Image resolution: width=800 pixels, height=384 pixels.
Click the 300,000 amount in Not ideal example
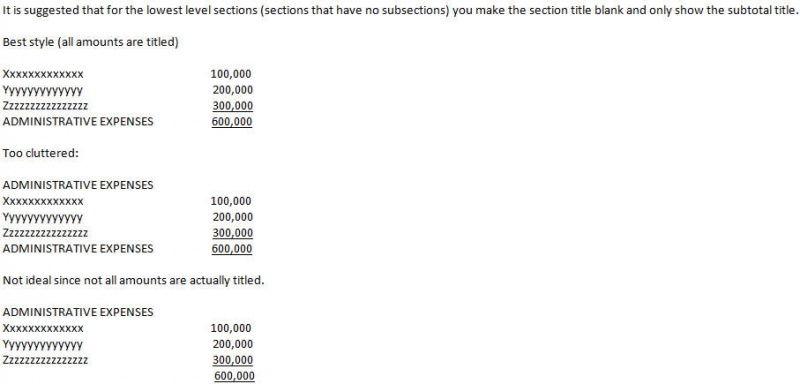click(x=233, y=360)
